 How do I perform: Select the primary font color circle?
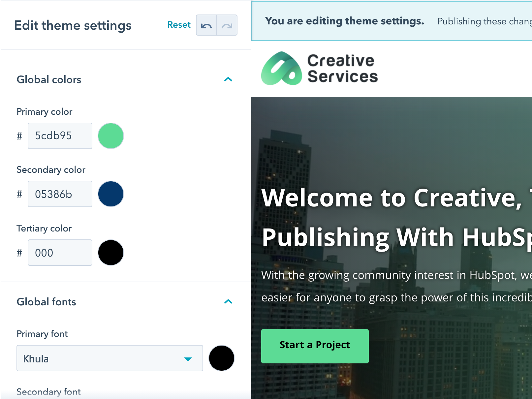222,358
